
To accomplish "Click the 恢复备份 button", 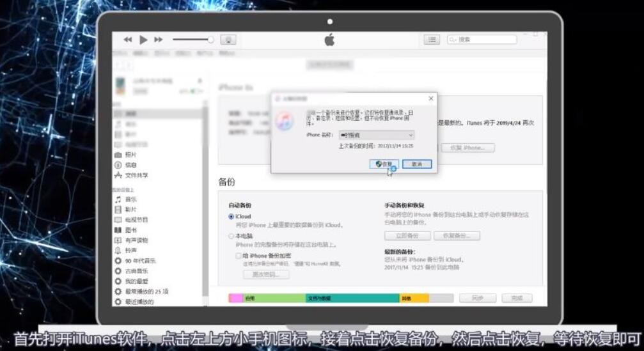I will click(x=457, y=236).
